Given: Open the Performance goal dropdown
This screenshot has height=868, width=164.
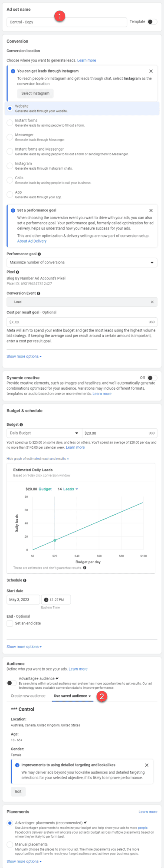Looking at the screenshot, I should pyautogui.click(x=82, y=263).
